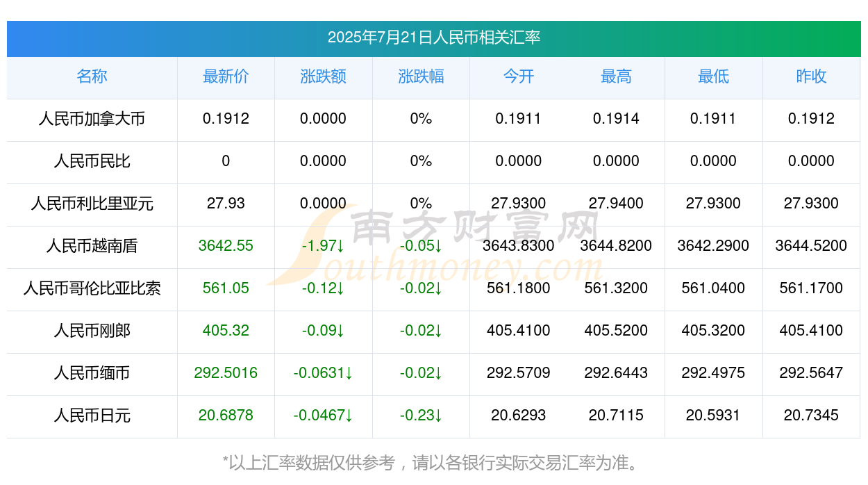Click 最高 value '0.1914' for 人民币加拿大币

(616, 119)
